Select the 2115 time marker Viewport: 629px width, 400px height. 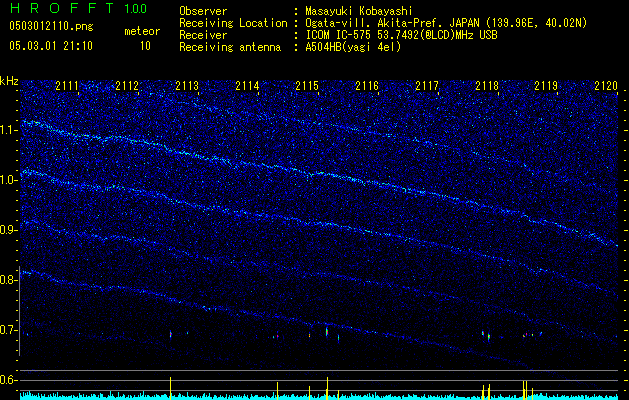307,86
